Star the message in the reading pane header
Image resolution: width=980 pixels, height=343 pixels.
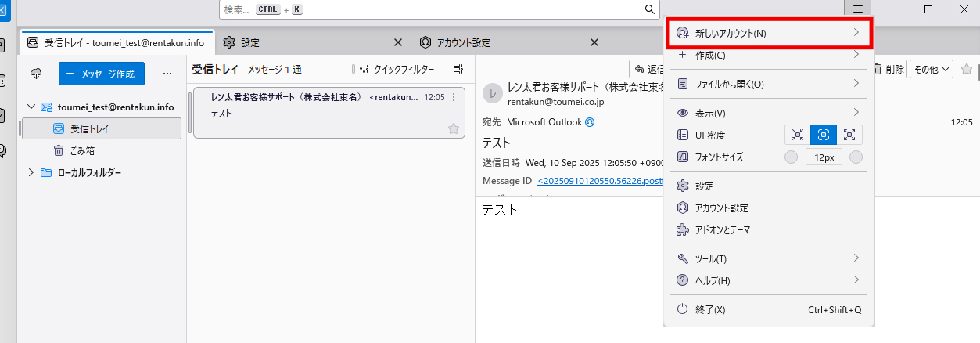point(967,69)
